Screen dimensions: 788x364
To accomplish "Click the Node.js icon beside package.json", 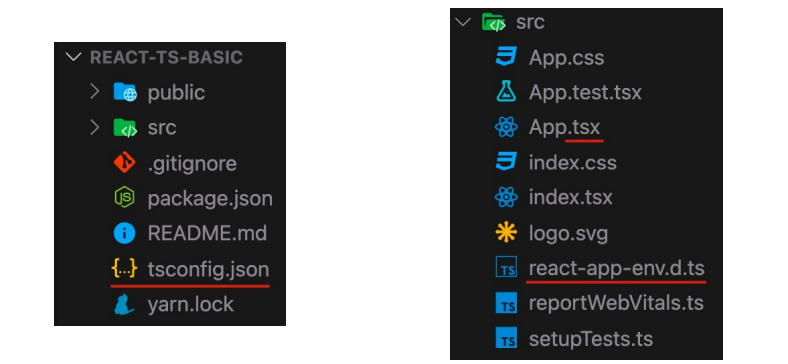I will click(x=124, y=198).
